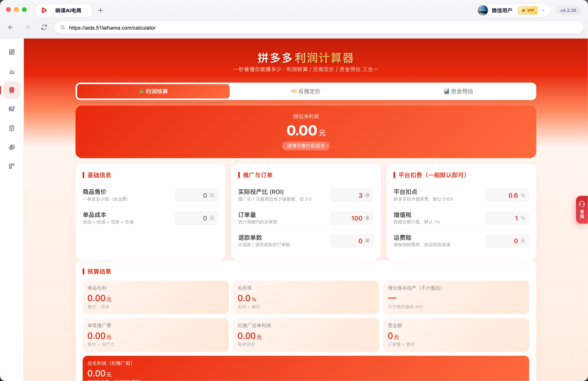Click the 核算结果 section heading

[x=99, y=271]
